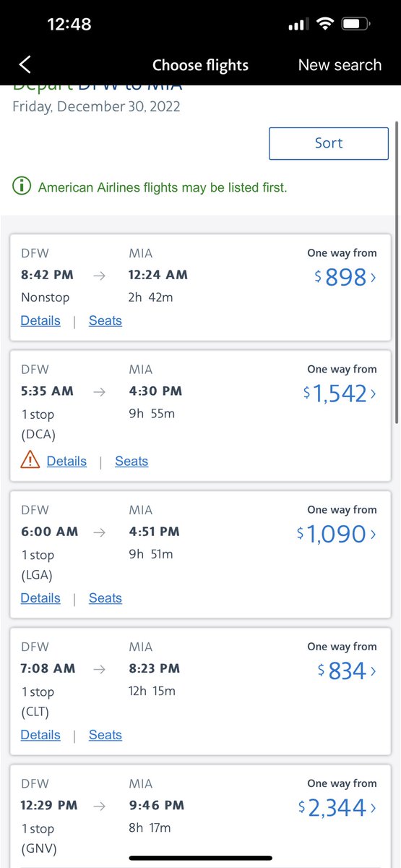This screenshot has width=401, height=868.
Task: Expand the $1,542 fare chevron
Action: click(x=373, y=393)
